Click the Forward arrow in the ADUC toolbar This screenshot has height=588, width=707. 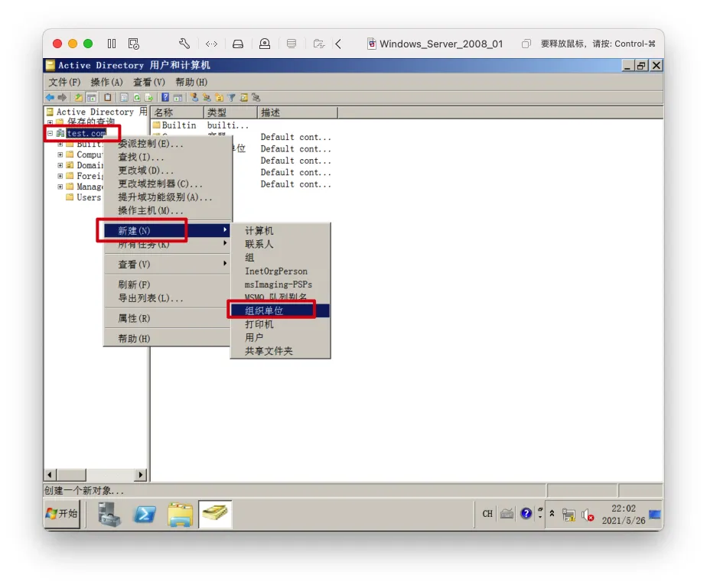tap(62, 97)
